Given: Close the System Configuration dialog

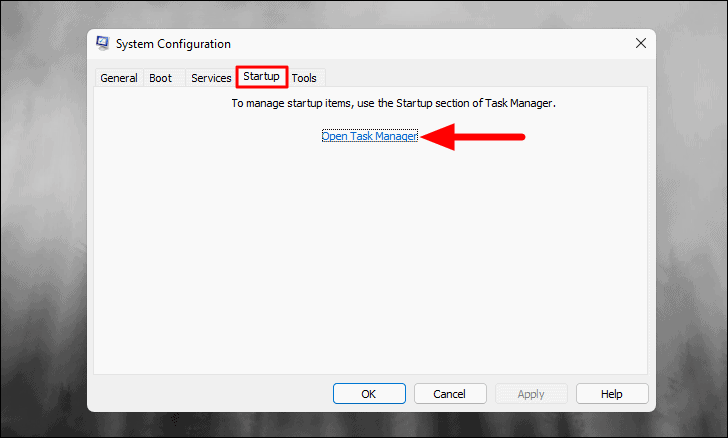Looking at the screenshot, I should 641,43.
